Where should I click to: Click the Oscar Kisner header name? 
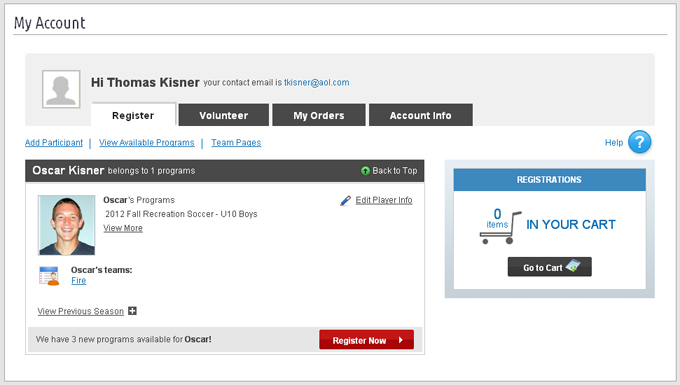(68, 170)
